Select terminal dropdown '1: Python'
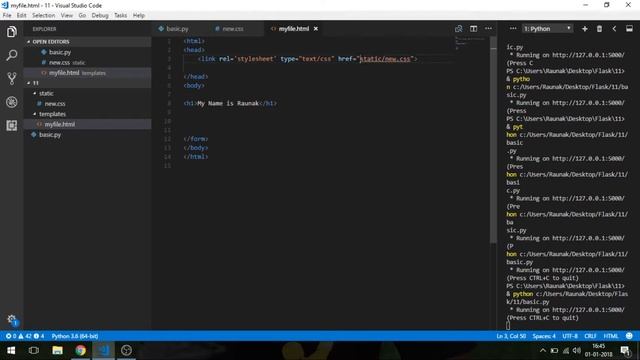Screen dimensions: 640x360 [547, 29]
